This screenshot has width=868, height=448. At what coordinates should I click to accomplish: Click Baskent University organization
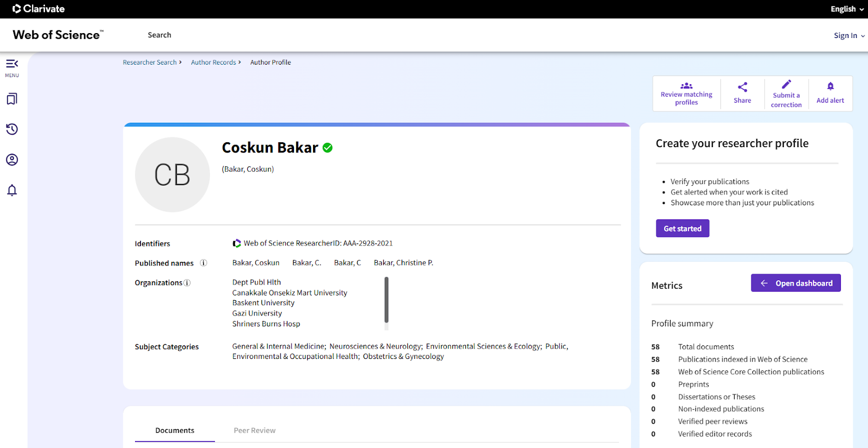(x=264, y=303)
